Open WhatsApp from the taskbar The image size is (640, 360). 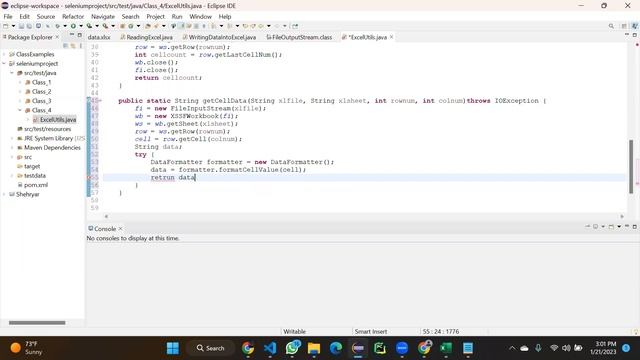tap(292, 348)
